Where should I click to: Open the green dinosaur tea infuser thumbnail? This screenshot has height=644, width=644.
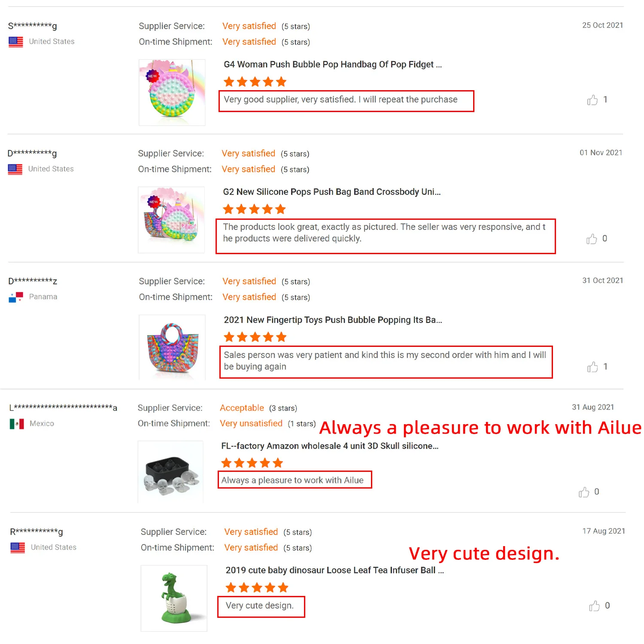click(x=174, y=598)
